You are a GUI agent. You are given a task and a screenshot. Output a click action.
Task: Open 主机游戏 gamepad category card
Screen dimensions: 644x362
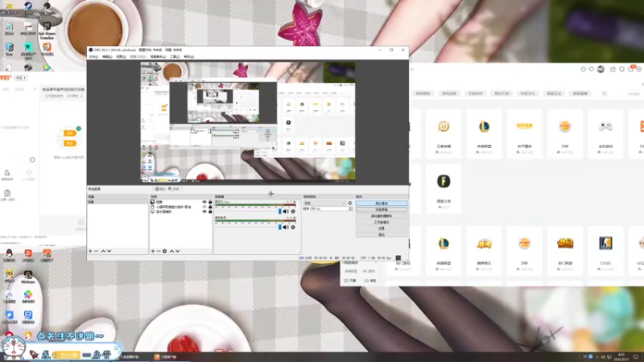point(605,134)
